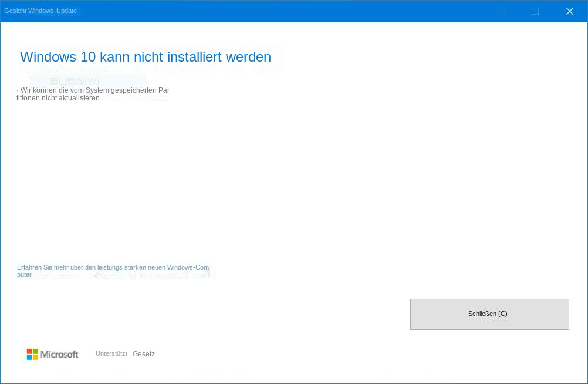Screen dimensions: 588x384
Task: Click the yellow square of Microsoft logo
Action: (35, 357)
